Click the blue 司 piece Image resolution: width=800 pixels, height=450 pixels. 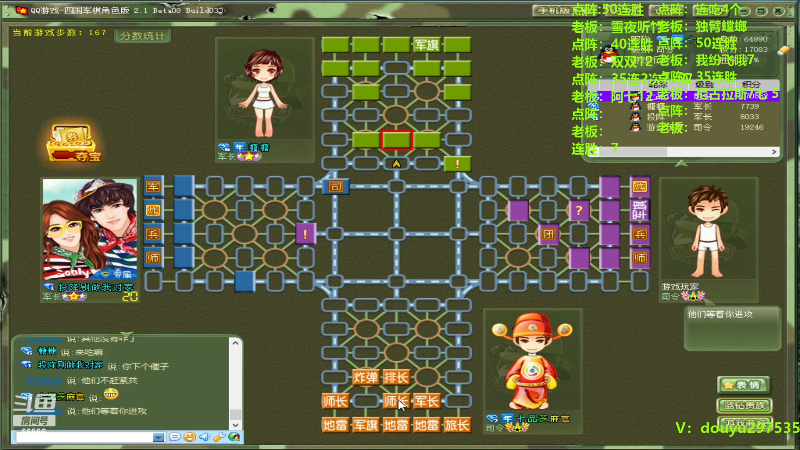click(335, 186)
